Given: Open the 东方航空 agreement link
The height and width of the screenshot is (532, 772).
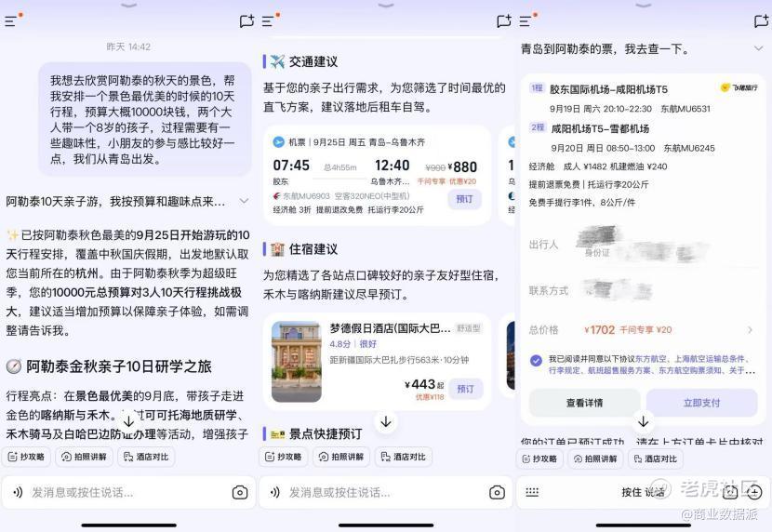Looking at the screenshot, I should 649,359.
